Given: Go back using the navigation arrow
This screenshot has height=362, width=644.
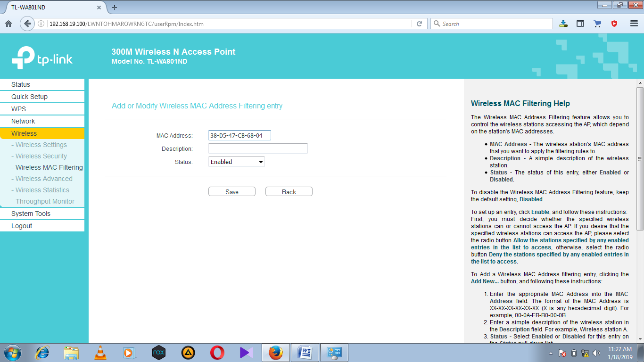Looking at the screenshot, I should [x=27, y=23].
